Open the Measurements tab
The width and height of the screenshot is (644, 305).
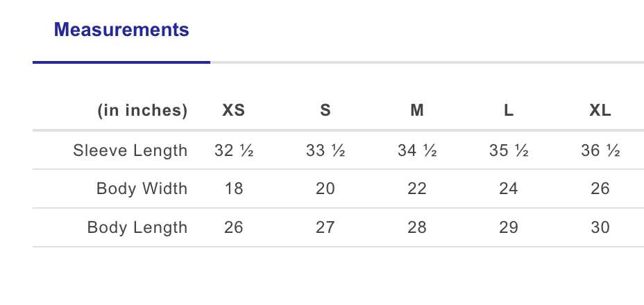coord(121,30)
